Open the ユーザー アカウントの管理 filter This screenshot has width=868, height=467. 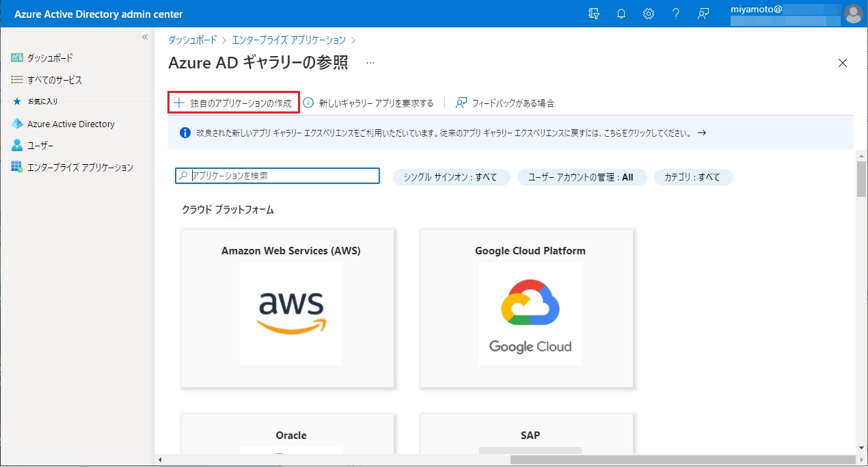click(582, 177)
